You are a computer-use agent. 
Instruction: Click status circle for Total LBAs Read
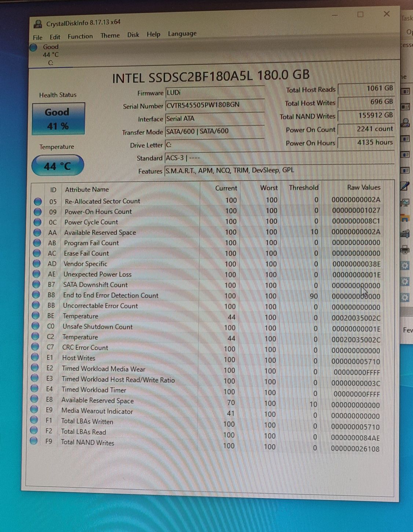[x=34, y=430]
